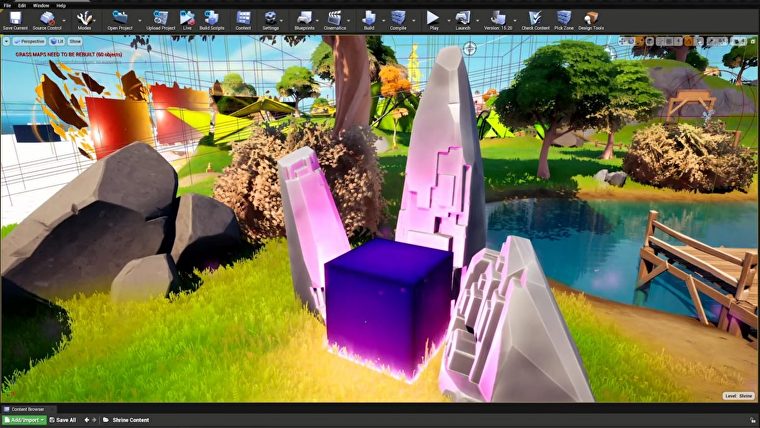Switch the Lit view mode button

pyautogui.click(x=57, y=42)
